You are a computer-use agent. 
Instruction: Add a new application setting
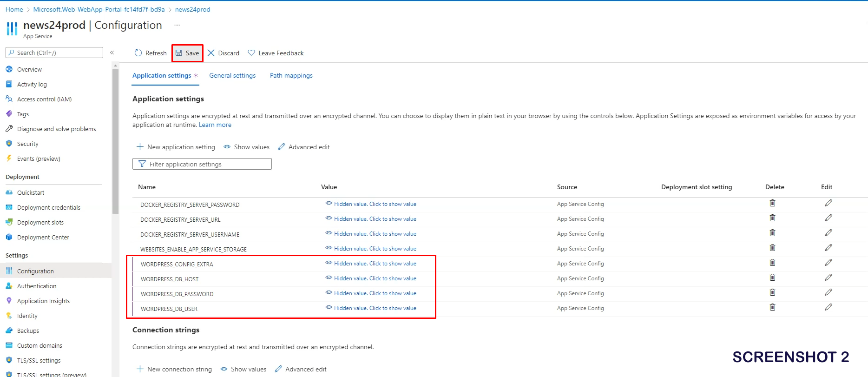pyautogui.click(x=176, y=147)
